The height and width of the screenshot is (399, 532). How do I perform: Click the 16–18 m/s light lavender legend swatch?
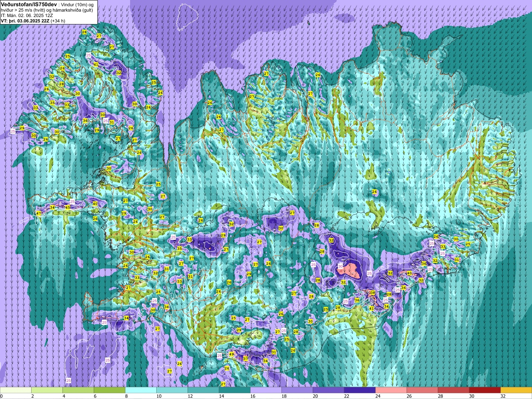tap(266, 390)
